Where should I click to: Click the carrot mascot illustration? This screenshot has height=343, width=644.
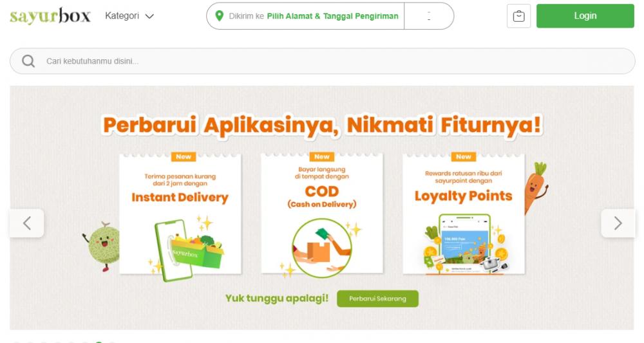click(536, 188)
